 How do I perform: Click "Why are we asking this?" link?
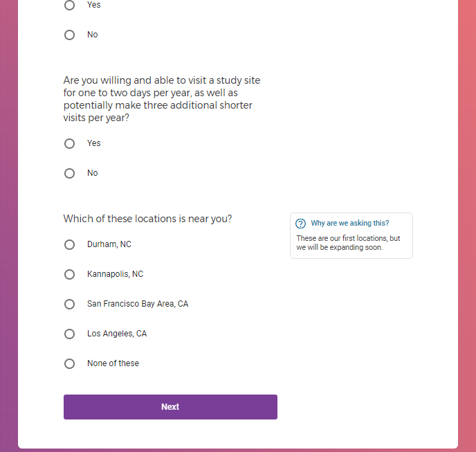click(x=349, y=224)
